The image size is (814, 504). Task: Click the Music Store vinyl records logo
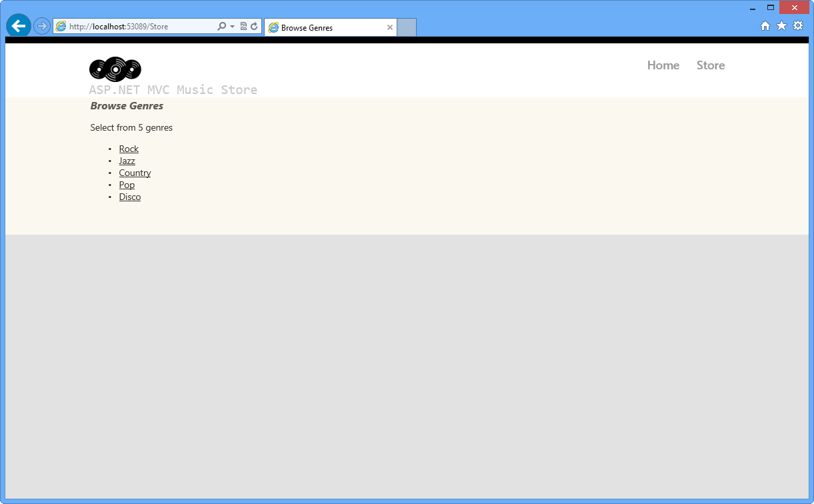115,69
